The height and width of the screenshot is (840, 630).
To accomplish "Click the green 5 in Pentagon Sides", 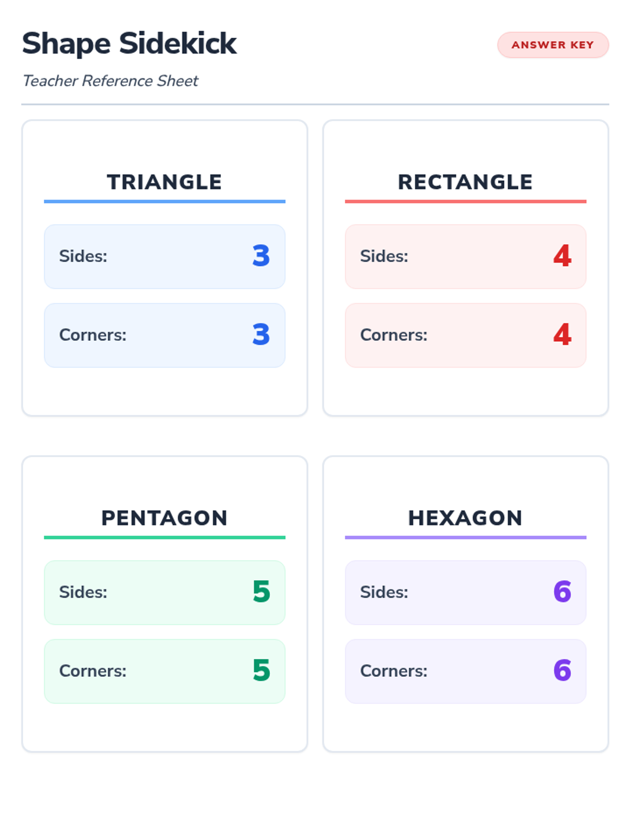I will (261, 592).
